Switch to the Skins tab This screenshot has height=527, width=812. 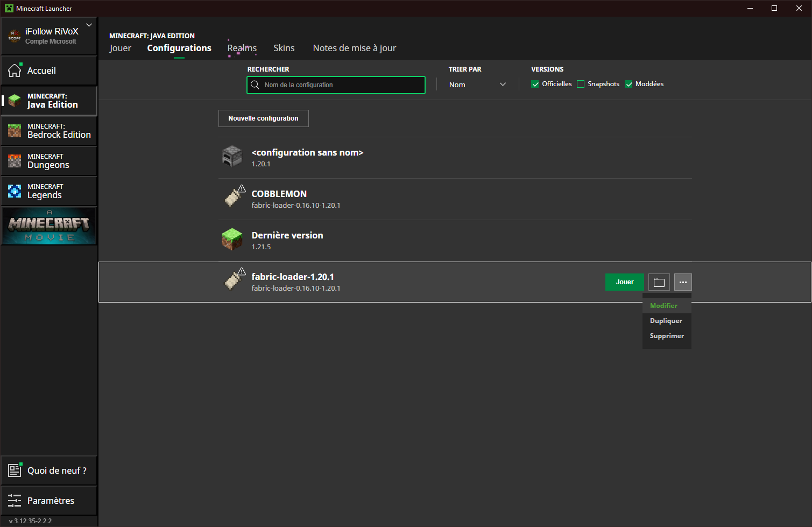(284, 48)
